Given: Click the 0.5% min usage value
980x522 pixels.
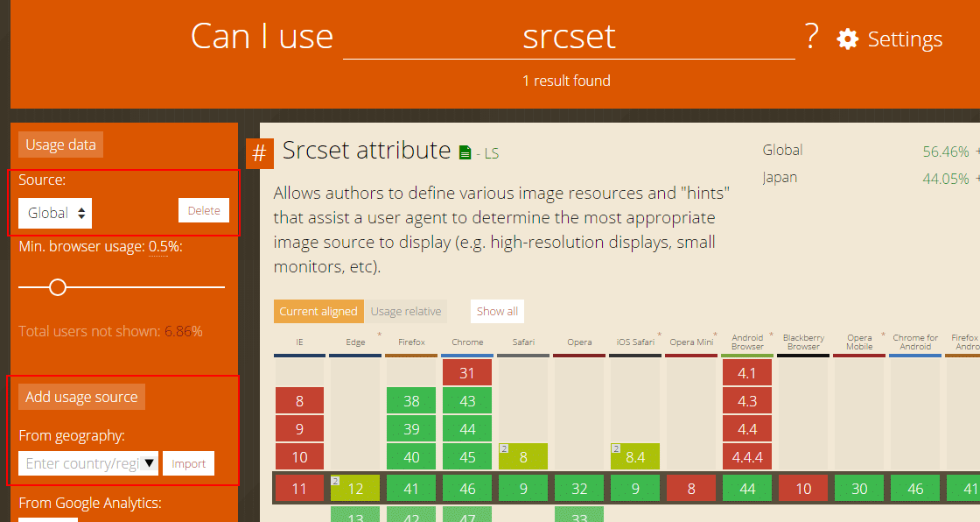Looking at the screenshot, I should point(158,247).
